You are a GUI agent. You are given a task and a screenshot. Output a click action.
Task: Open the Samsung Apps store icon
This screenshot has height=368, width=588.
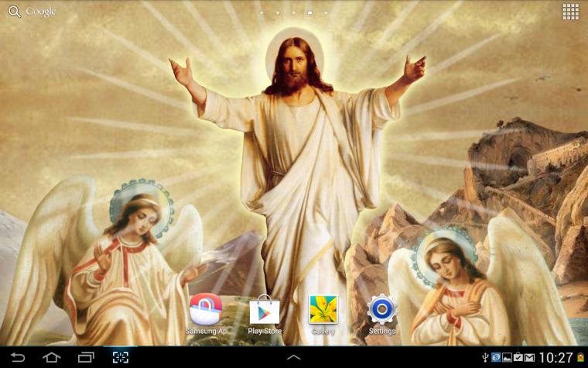click(x=206, y=309)
